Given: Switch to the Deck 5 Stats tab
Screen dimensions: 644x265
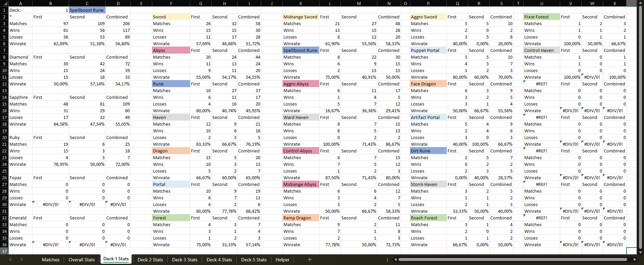Looking at the screenshot, I should (x=254, y=260).
